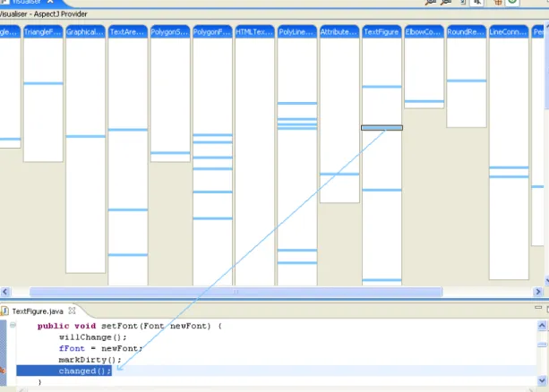Viewport: 549px width, 392px height.
Task: Click the 'markDirty();' code line
Action: (90, 360)
